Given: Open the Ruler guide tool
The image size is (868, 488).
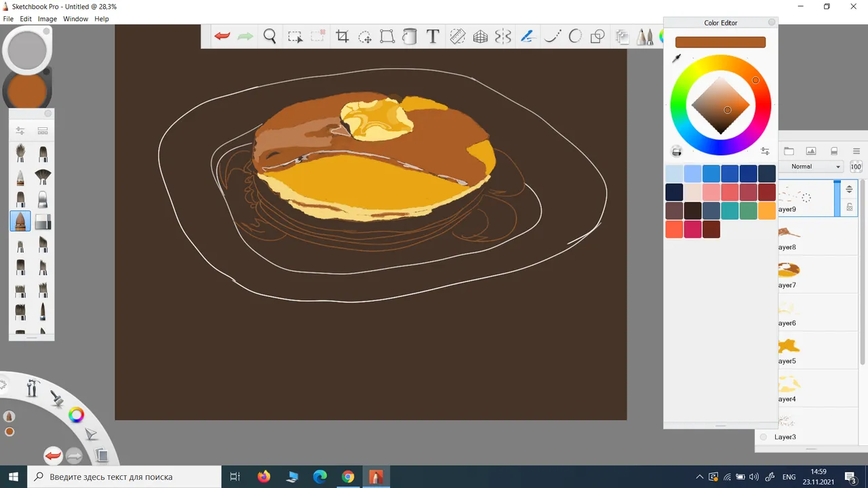Looking at the screenshot, I should tap(458, 37).
